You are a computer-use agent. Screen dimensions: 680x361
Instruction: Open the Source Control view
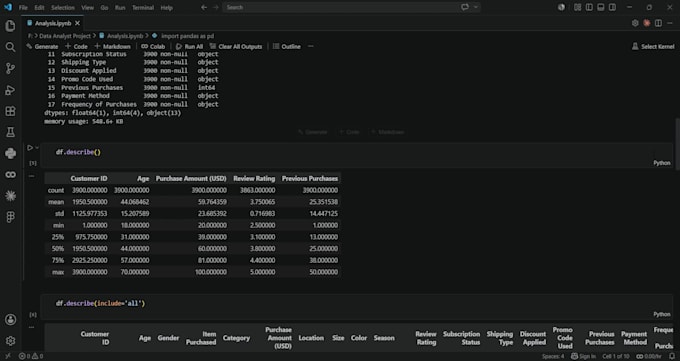coord(10,69)
